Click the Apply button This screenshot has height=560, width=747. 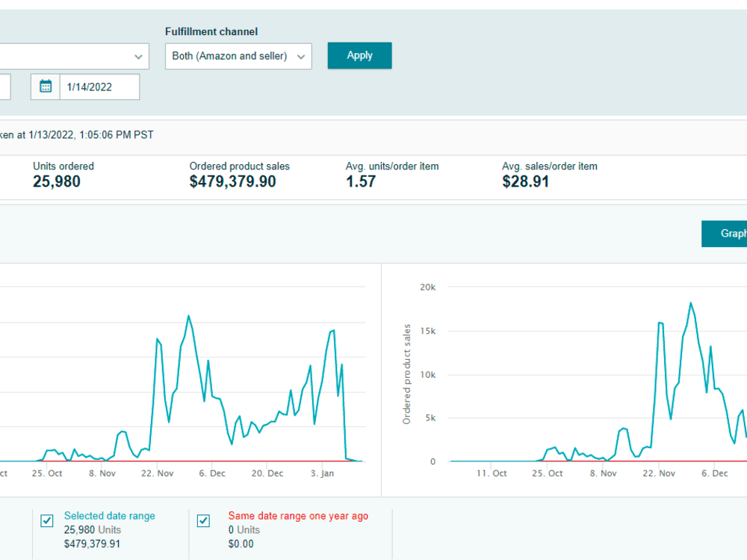pyautogui.click(x=360, y=56)
